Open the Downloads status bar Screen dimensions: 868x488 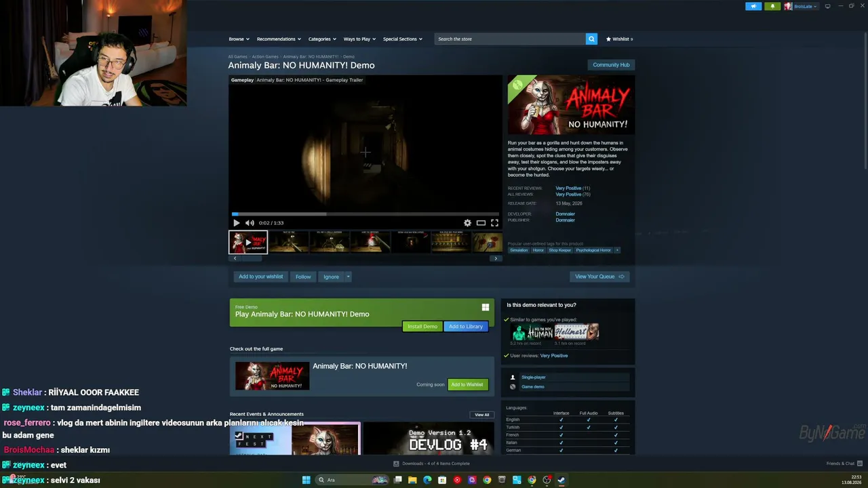431,464
